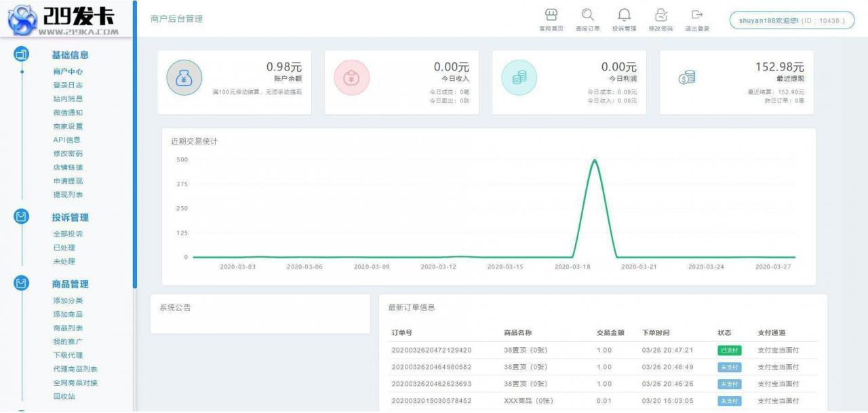868x413 pixels.
Task: Open 添加分类 in the sidebar
Action: pyautogui.click(x=68, y=300)
